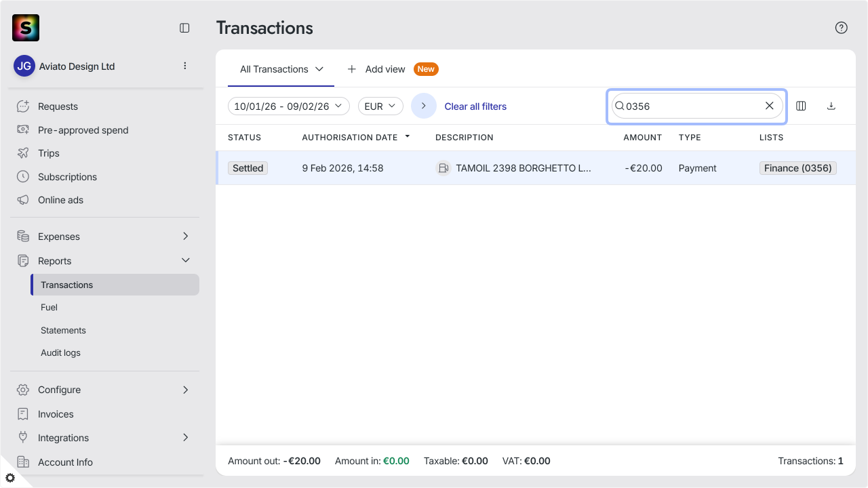Viewport: 868px width, 488px height.
Task: Go to Requests page
Action: pyautogui.click(x=58, y=106)
